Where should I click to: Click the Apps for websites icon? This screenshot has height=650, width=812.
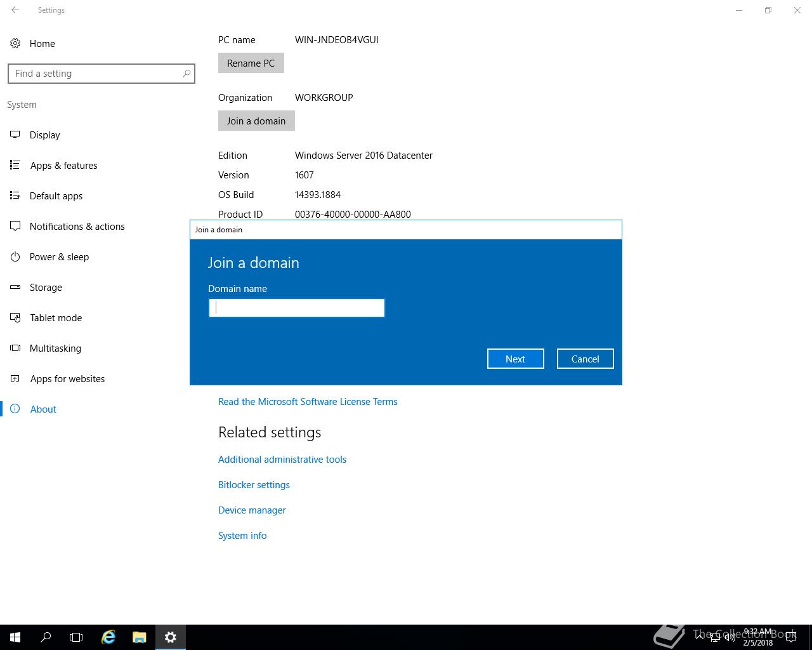pyautogui.click(x=15, y=378)
